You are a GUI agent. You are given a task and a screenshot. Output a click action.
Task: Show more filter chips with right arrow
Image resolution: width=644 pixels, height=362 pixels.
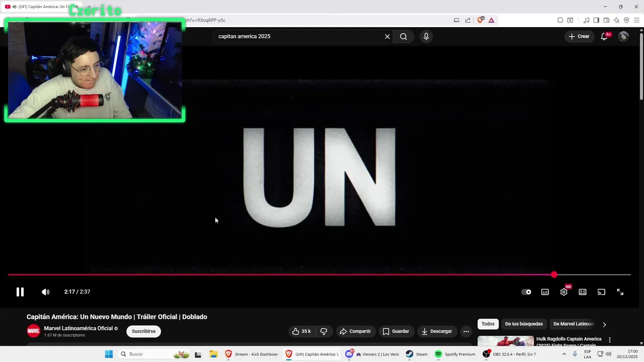[604, 324]
